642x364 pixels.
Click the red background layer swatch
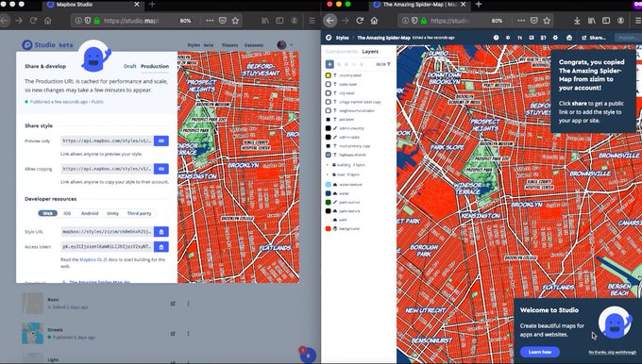[328, 228]
